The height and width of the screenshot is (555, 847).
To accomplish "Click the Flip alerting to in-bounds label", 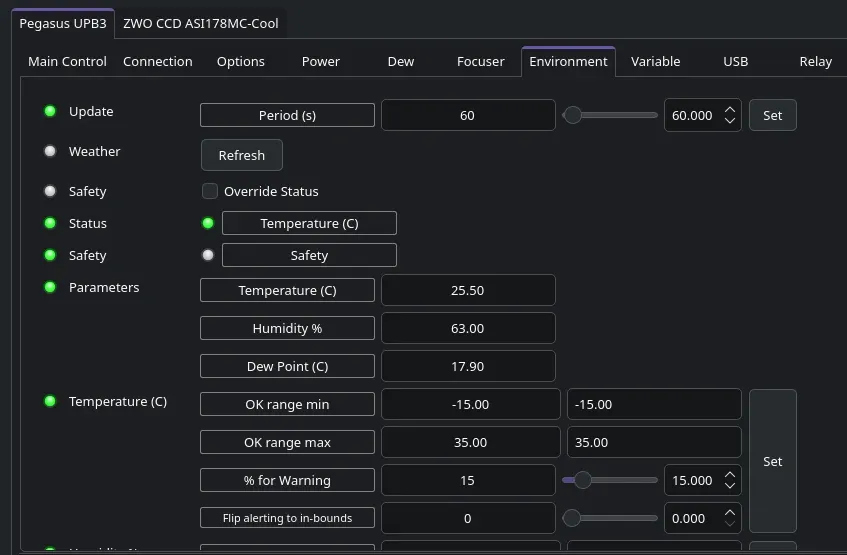I will 287,518.
